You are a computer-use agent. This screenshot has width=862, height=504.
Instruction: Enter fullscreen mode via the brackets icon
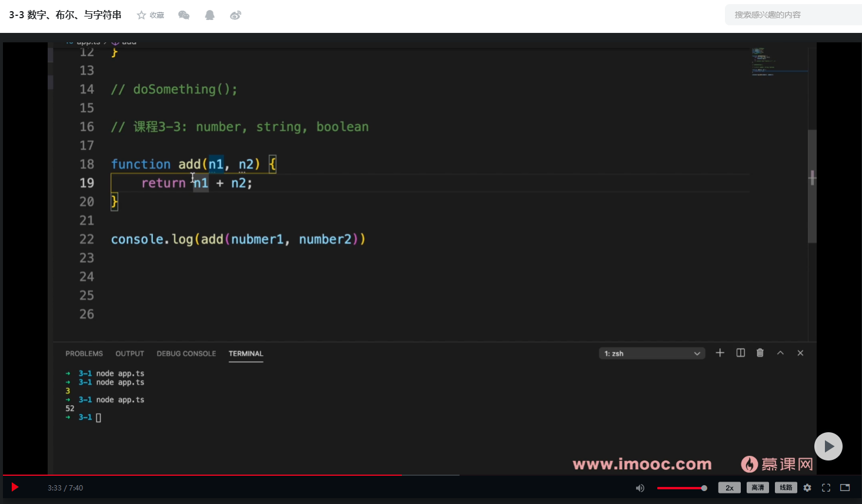[826, 488]
